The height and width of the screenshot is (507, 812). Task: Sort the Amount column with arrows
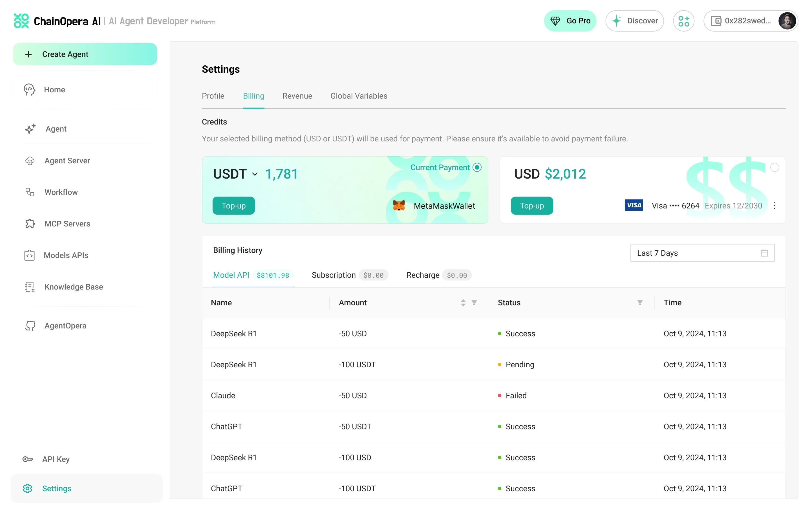click(463, 303)
